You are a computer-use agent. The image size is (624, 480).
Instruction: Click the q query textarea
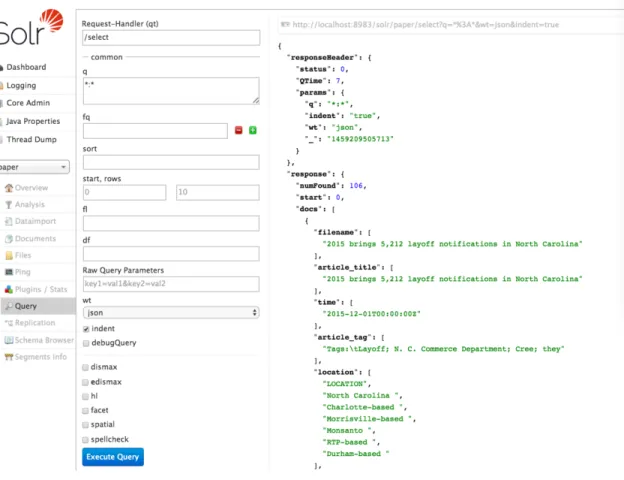pyautogui.click(x=171, y=91)
